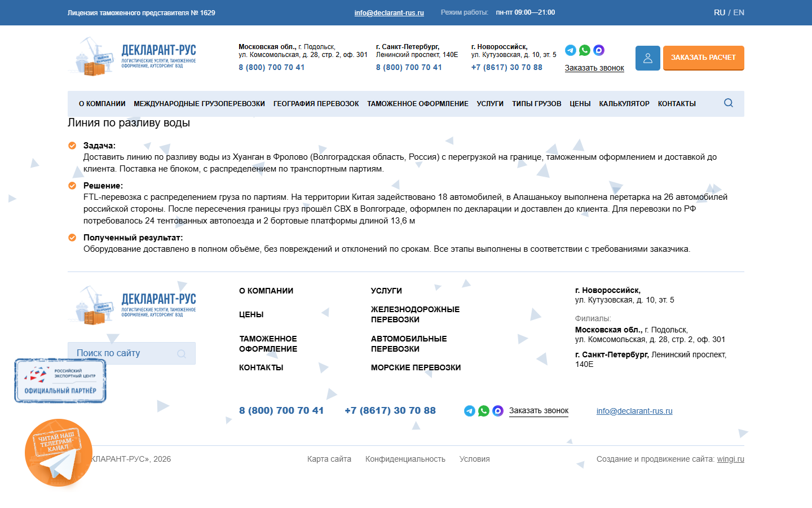Open Конфиденциальность link
The image size is (812, 508).
click(405, 459)
